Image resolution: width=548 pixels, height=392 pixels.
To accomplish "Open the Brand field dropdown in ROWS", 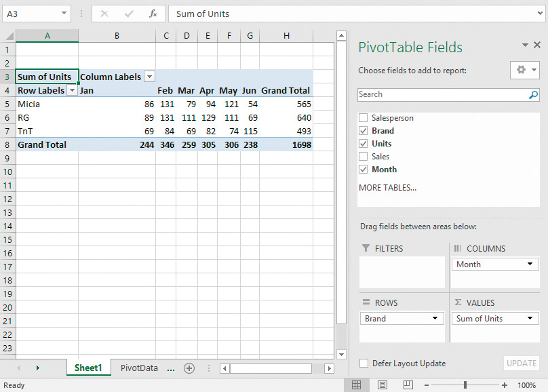I will (435, 318).
